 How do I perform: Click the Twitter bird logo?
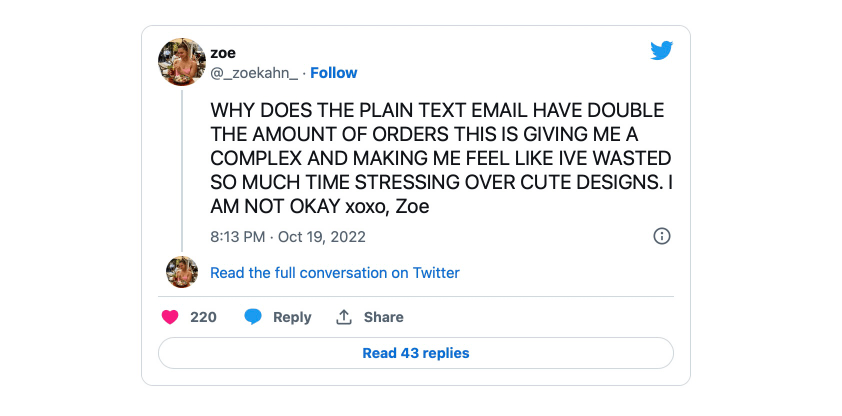pos(661,51)
